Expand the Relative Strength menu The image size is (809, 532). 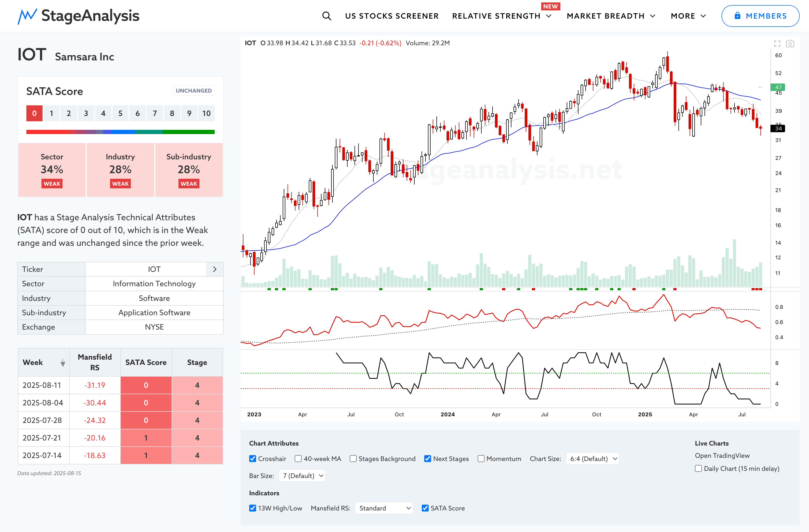point(501,16)
